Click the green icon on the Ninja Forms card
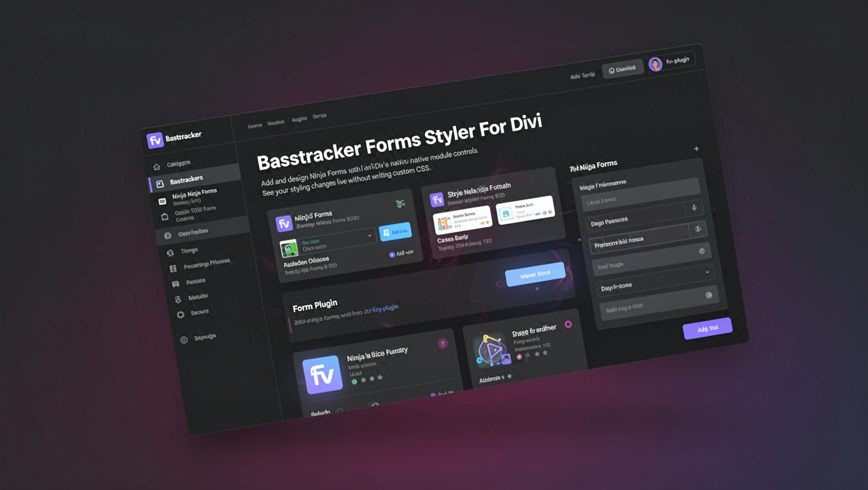868x490 pixels. [400, 203]
